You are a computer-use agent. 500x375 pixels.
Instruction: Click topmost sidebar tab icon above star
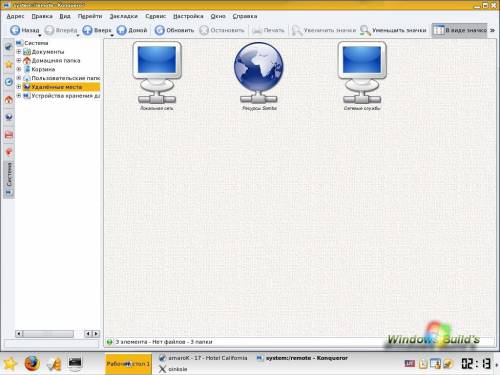[x=9, y=47]
